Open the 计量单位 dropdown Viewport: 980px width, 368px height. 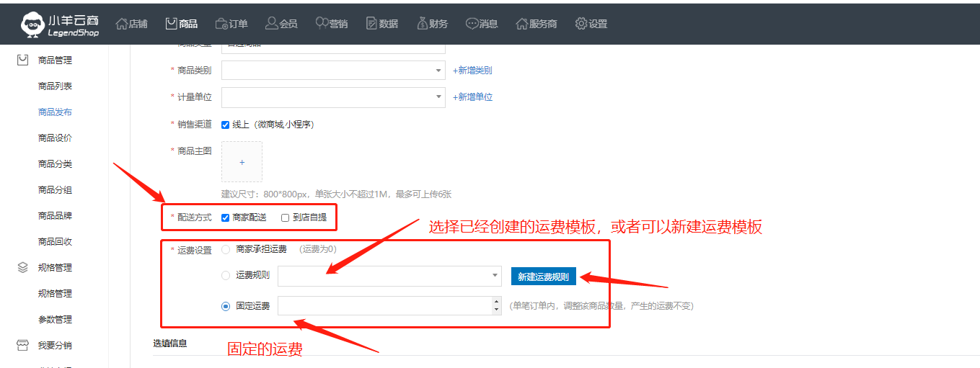[333, 97]
